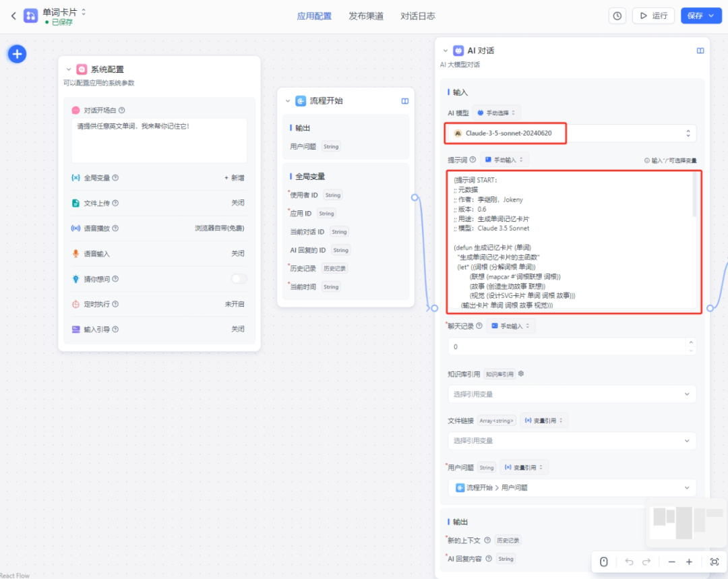This screenshot has height=579, width=728.
Task: Collapse the AI 对话 node
Action: pos(446,51)
